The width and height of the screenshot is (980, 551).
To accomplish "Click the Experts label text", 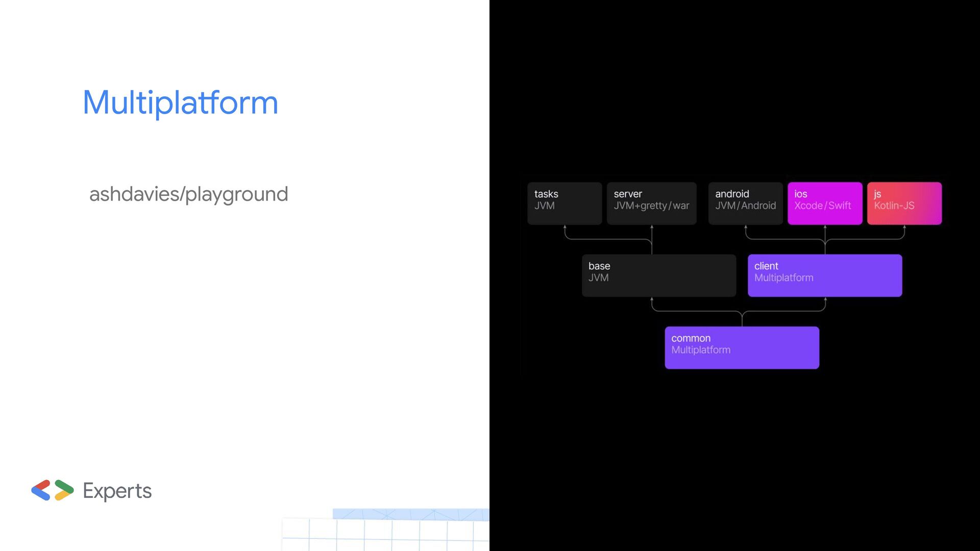I will click(117, 491).
